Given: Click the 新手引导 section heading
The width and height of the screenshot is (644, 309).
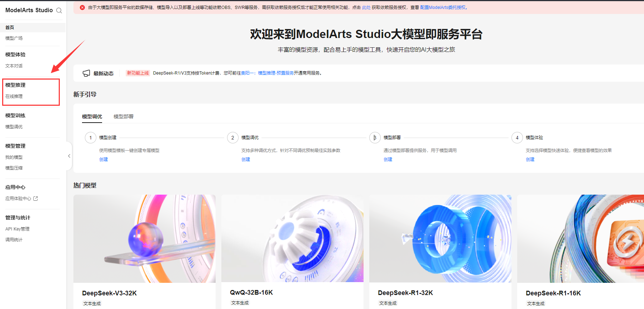Looking at the screenshot, I should tap(85, 94).
